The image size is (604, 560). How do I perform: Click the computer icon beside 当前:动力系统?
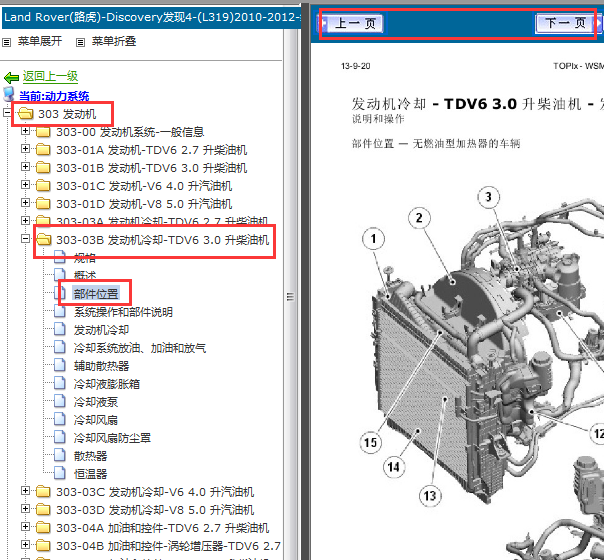[9, 94]
